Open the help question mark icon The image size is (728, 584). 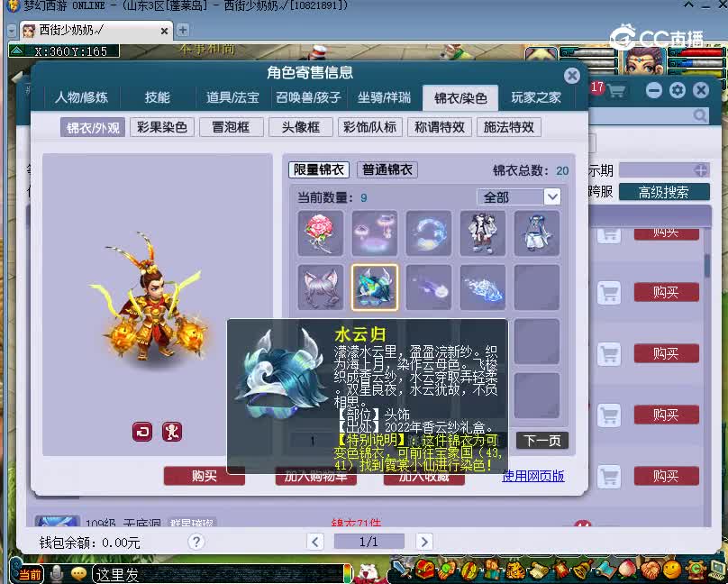(196, 542)
